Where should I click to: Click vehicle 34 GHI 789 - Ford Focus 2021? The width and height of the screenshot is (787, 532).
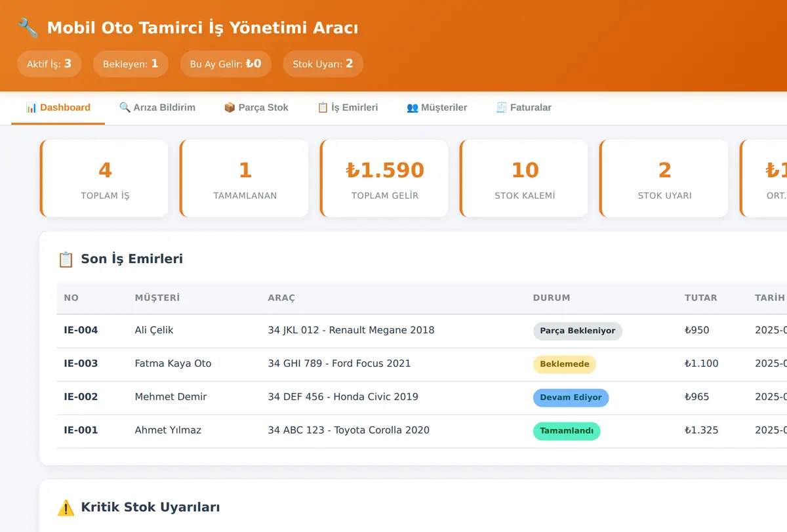pos(339,363)
